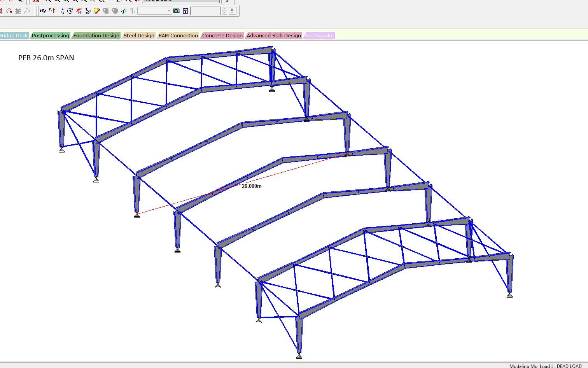Select the Steel Design tab

click(x=139, y=35)
